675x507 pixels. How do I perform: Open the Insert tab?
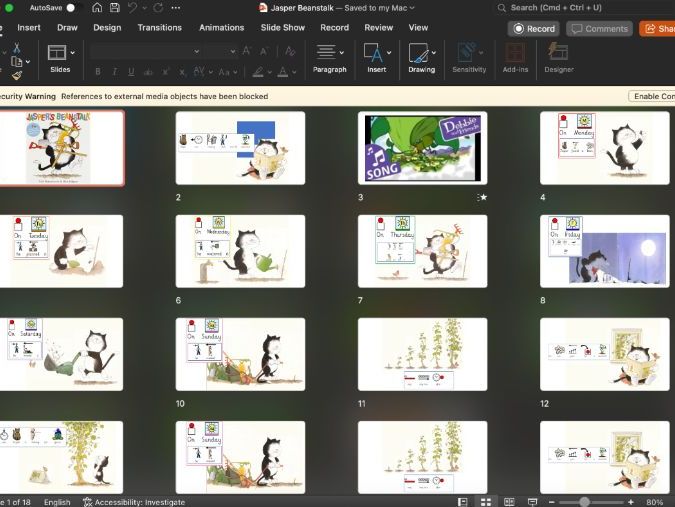point(29,28)
